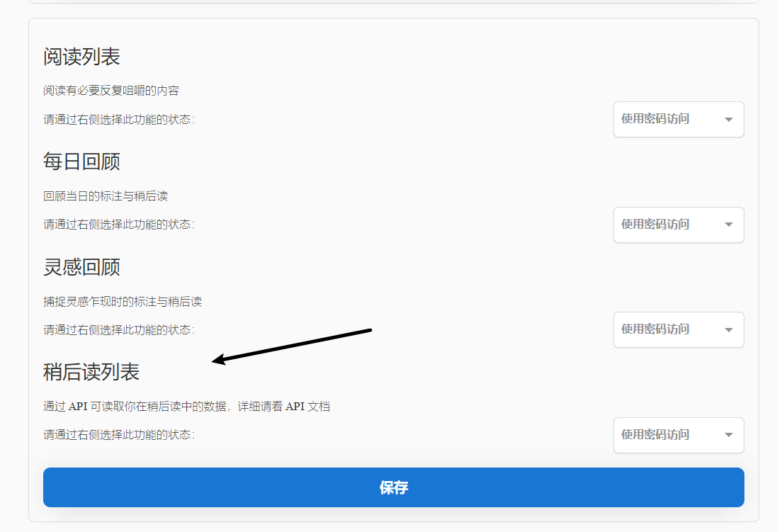
Task: Open the access dropdown for 阅读列表
Action: tap(678, 119)
